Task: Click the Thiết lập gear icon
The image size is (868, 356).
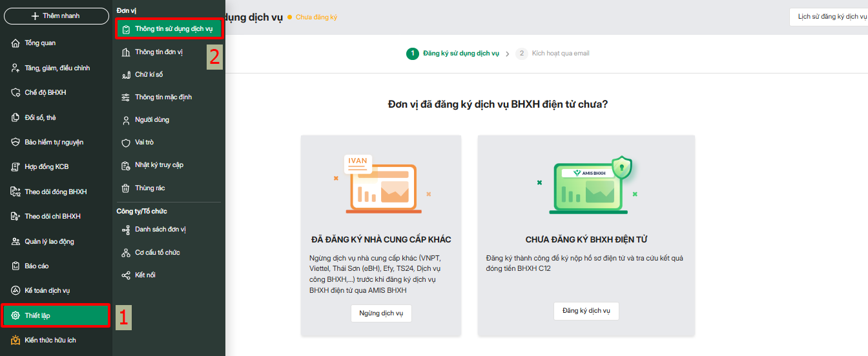Action: click(15, 315)
